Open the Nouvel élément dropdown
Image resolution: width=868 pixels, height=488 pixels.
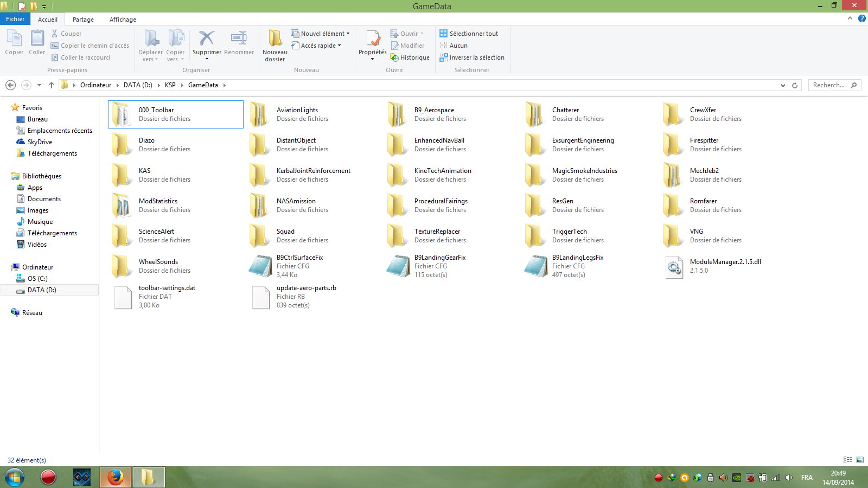pyautogui.click(x=320, y=34)
